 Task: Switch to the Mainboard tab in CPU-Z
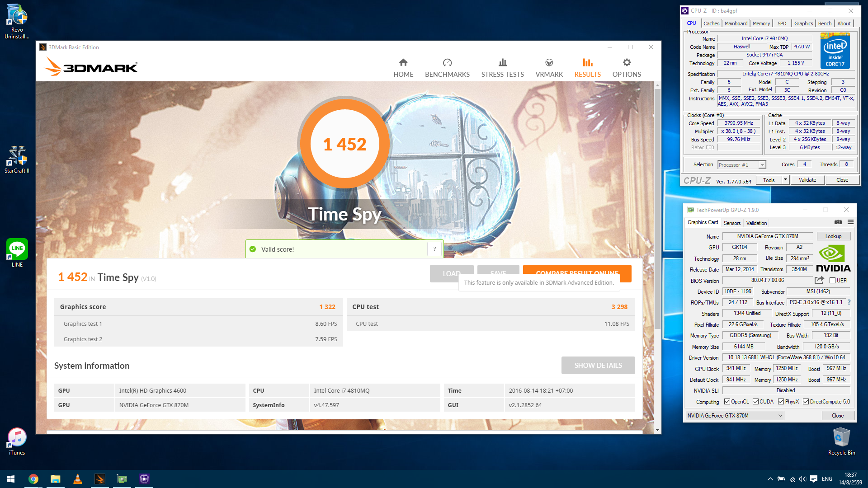pyautogui.click(x=736, y=23)
